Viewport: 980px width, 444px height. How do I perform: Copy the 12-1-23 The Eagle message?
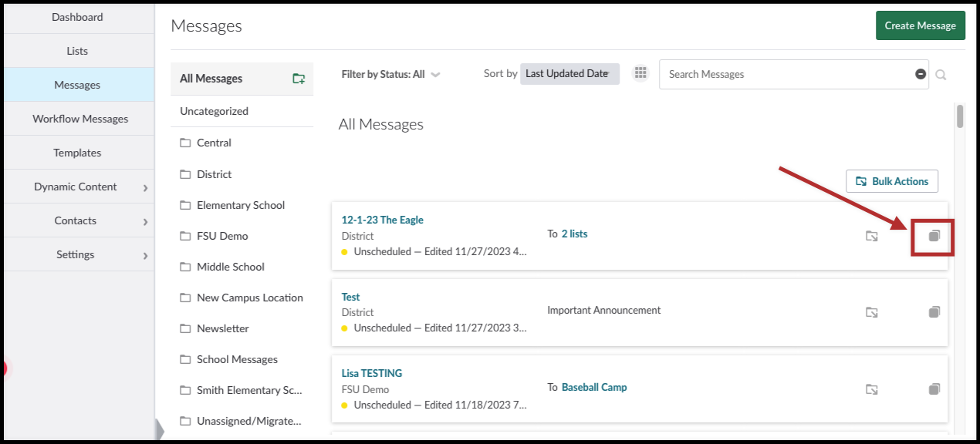point(934,236)
